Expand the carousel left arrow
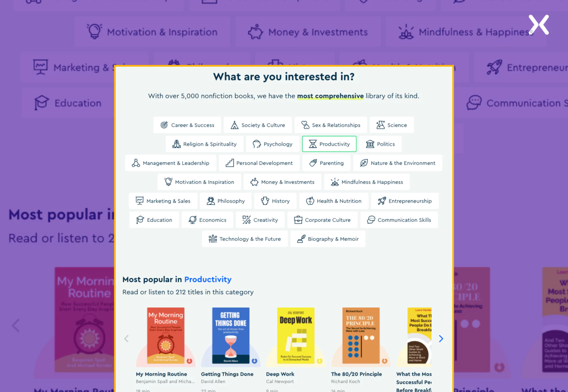Image resolution: width=568 pixels, height=392 pixels. click(x=127, y=339)
